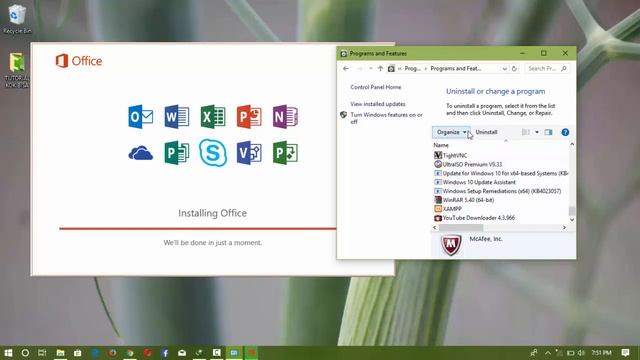
Task: Click the Word icon in Office installer
Action: [177, 117]
